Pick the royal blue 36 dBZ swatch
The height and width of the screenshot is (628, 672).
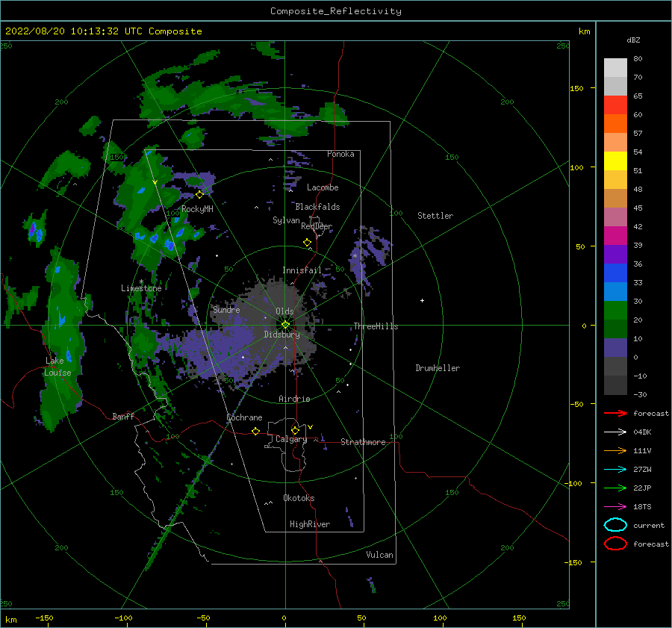(615, 273)
